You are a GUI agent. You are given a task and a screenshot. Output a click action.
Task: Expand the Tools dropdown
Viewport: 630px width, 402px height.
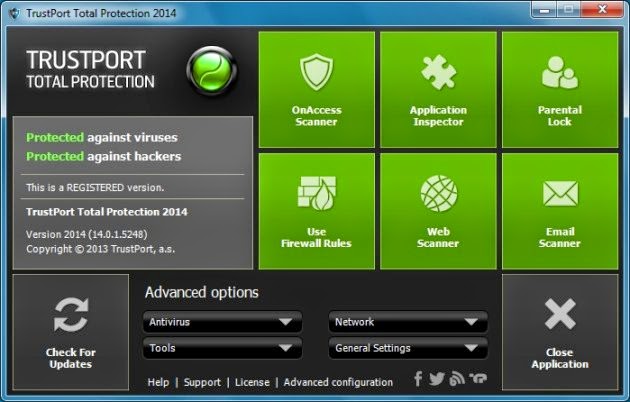tap(222, 348)
